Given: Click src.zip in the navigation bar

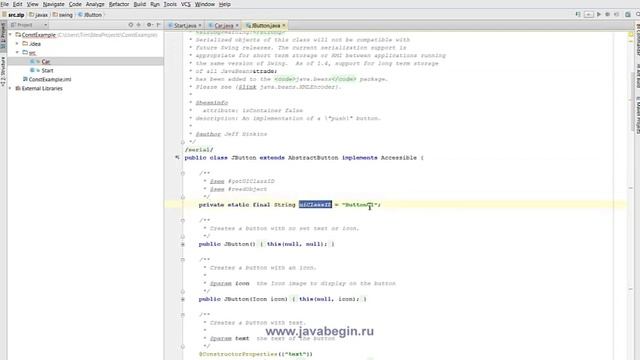Looking at the screenshot, I should pyautogui.click(x=13, y=15).
